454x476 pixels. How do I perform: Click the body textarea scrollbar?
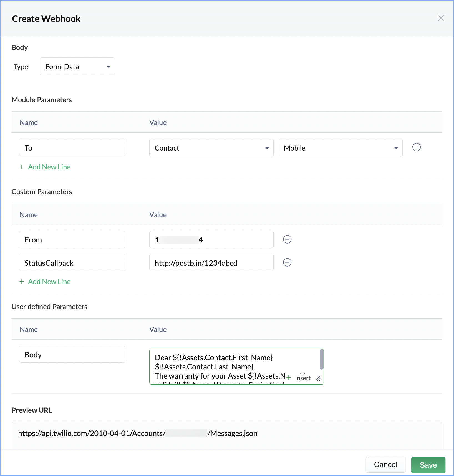322,360
